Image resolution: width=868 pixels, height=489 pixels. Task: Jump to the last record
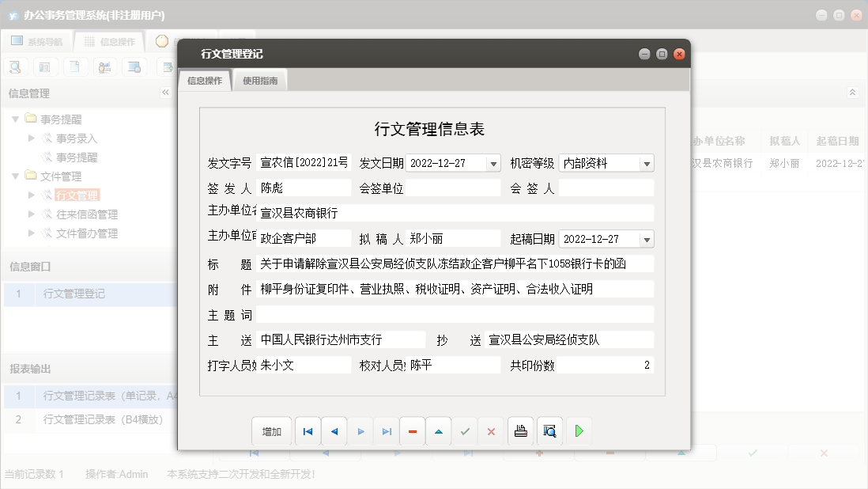click(387, 431)
